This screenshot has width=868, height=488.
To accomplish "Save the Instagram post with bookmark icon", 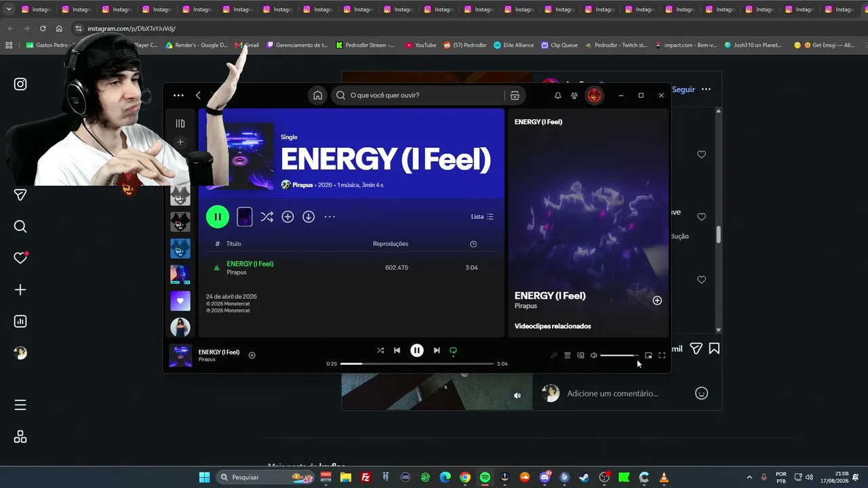I will click(714, 348).
